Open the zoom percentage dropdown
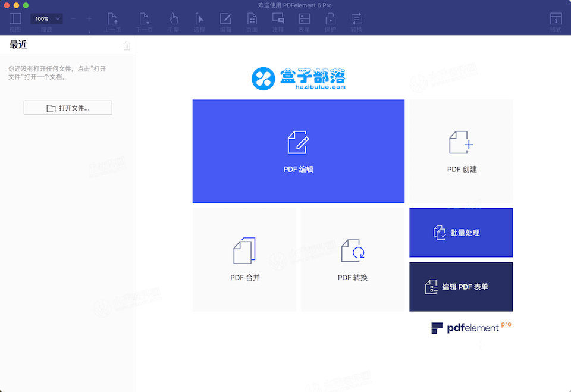This screenshot has height=392, width=571. 46,18
